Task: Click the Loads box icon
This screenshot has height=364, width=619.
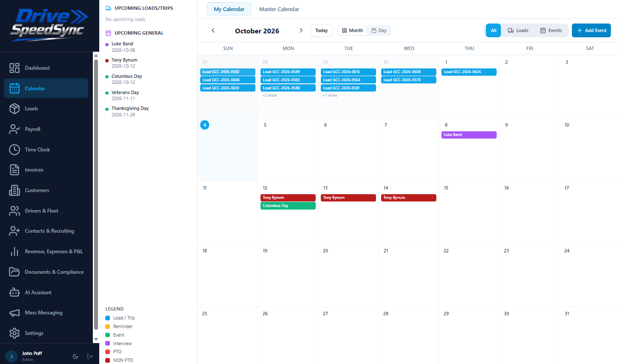Action: 15,109
